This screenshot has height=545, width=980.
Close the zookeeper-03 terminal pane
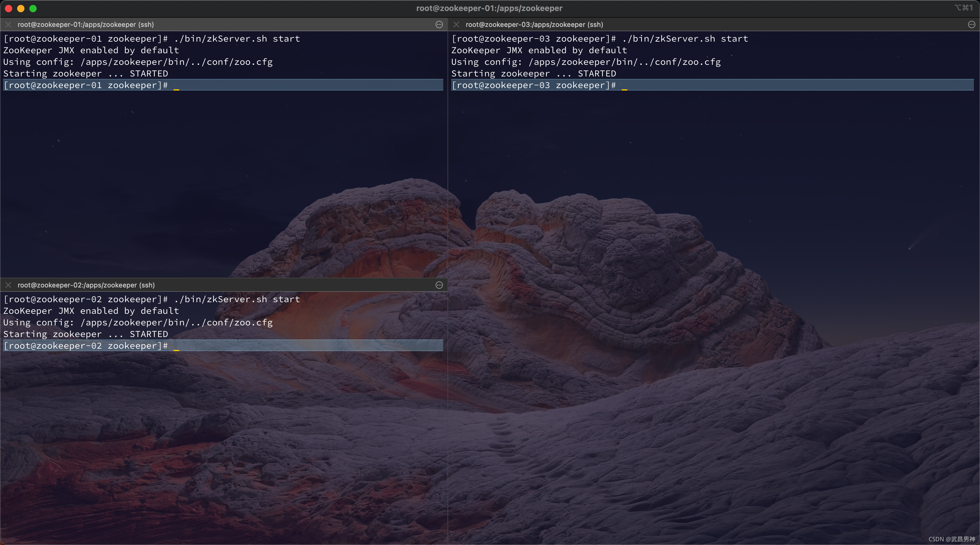456,24
